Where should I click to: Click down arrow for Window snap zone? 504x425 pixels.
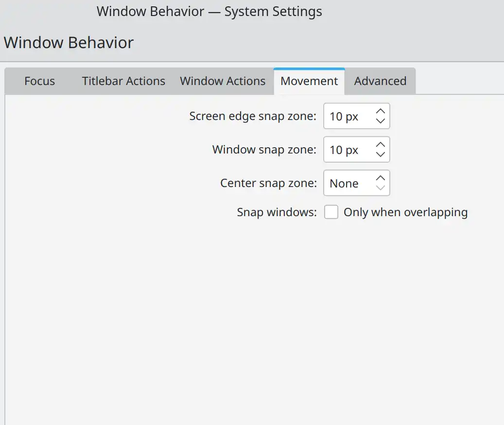tap(381, 154)
